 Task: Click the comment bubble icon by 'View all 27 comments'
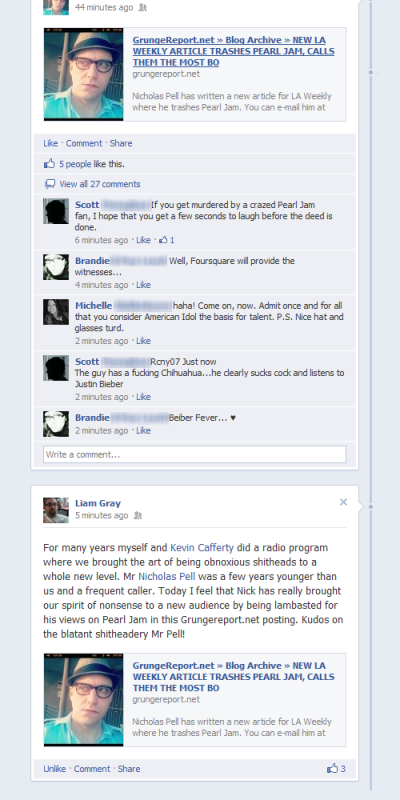50,184
